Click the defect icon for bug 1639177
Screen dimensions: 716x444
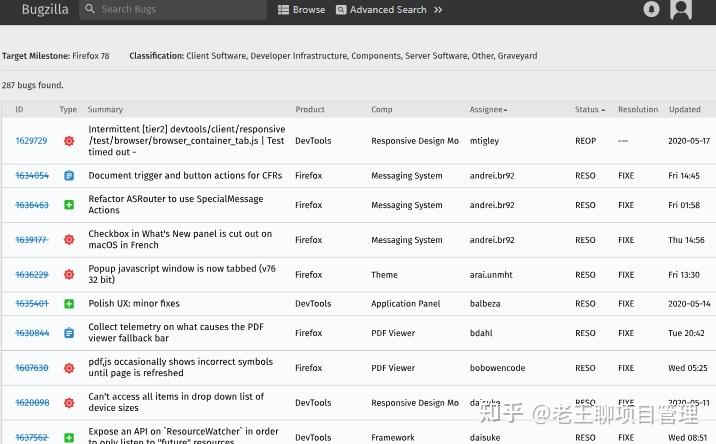(x=69, y=240)
